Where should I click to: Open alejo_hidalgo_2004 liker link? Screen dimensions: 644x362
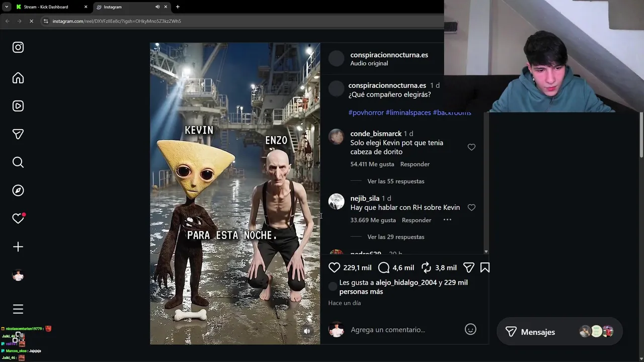tap(407, 283)
